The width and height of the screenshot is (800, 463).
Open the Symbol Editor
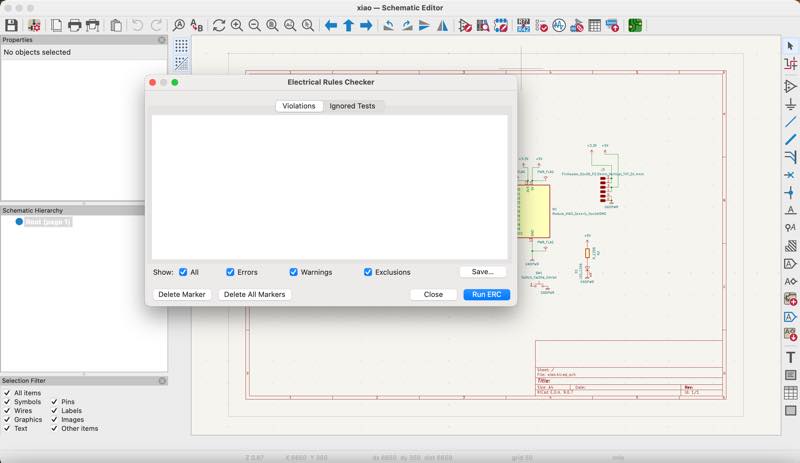(465, 25)
